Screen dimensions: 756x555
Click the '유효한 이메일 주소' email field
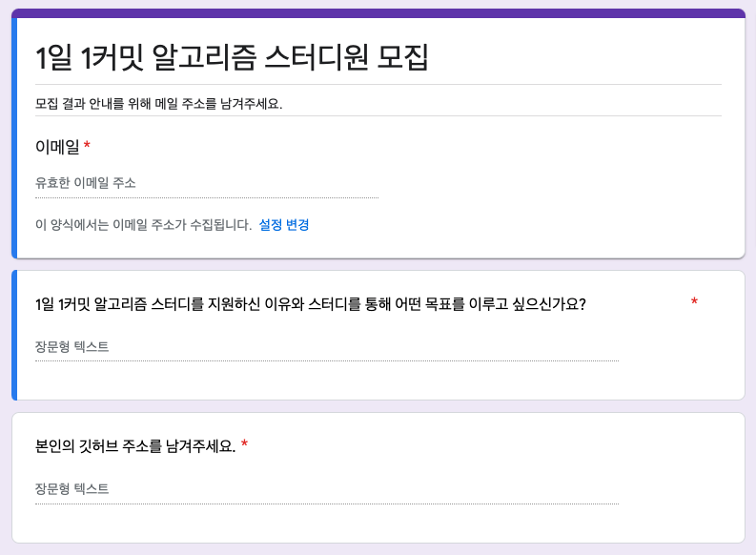(x=207, y=183)
